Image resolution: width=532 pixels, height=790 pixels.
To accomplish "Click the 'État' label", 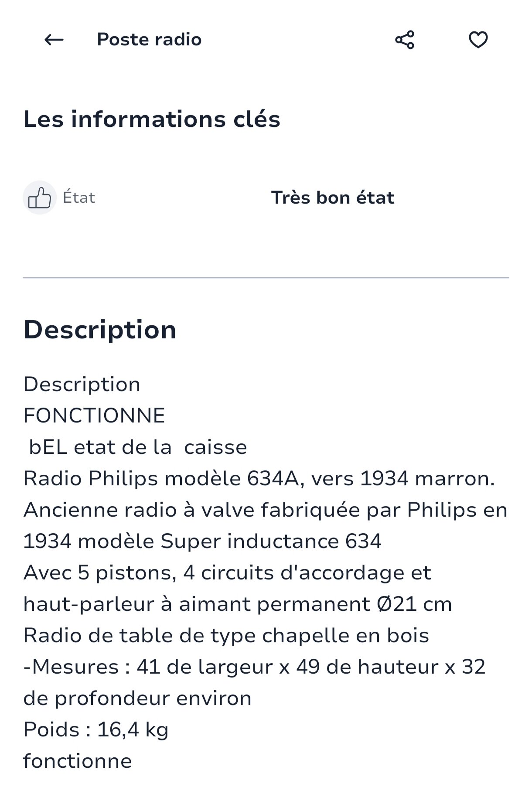I will pyautogui.click(x=79, y=198).
